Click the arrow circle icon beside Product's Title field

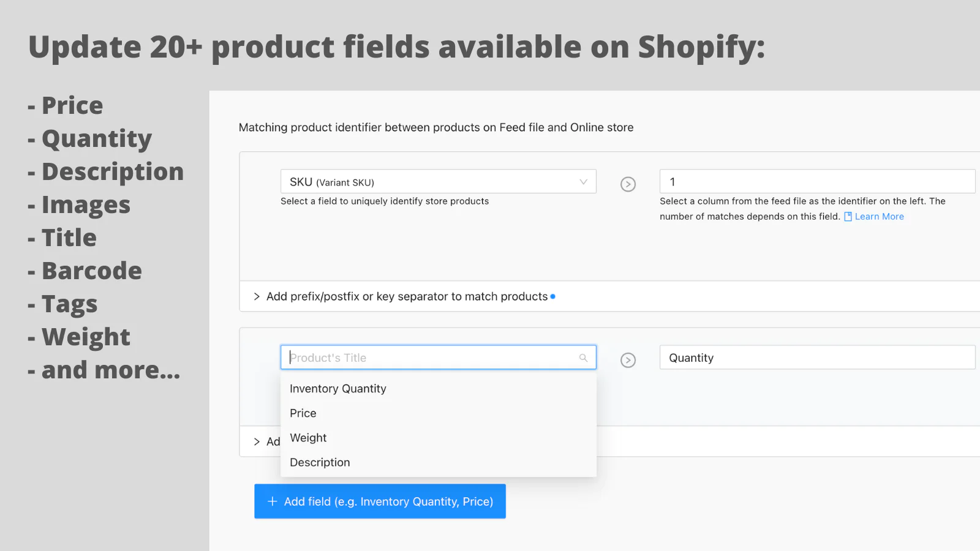tap(628, 360)
